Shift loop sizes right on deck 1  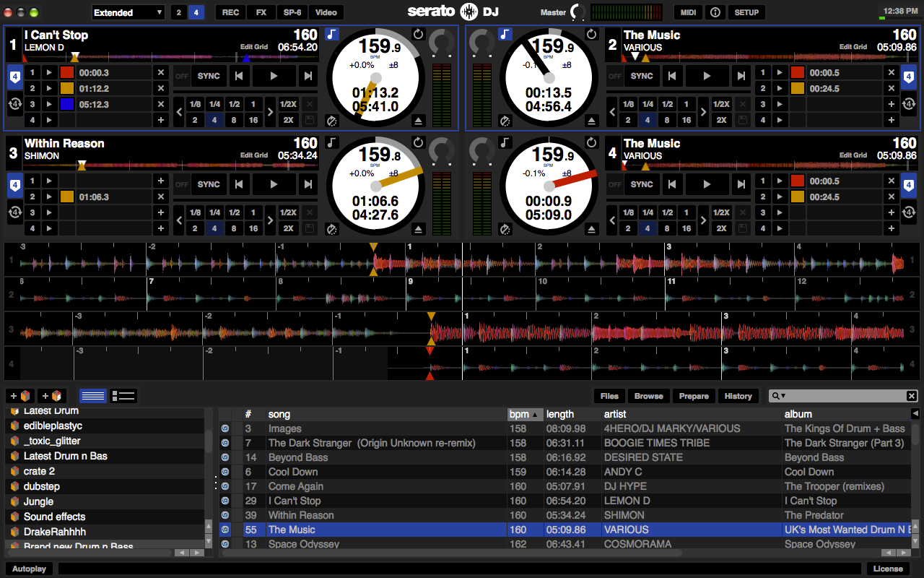click(x=270, y=112)
